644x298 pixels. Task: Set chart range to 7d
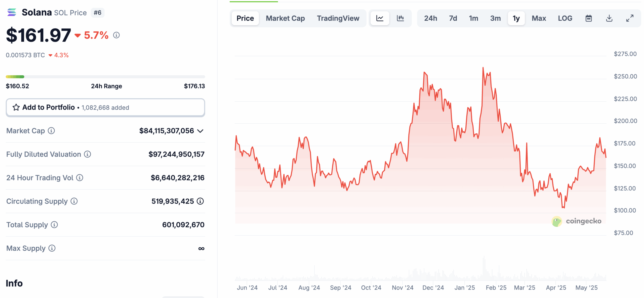pos(453,18)
